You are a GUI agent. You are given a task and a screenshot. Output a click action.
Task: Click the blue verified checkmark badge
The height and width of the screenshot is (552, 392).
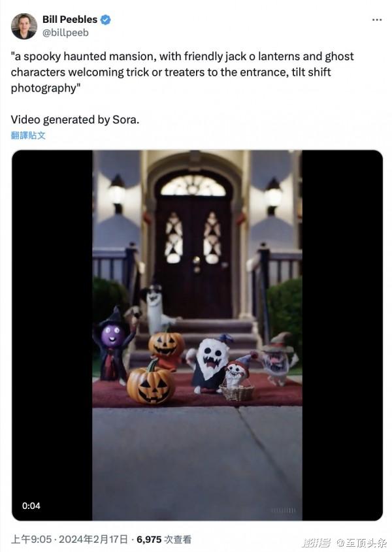[106, 20]
